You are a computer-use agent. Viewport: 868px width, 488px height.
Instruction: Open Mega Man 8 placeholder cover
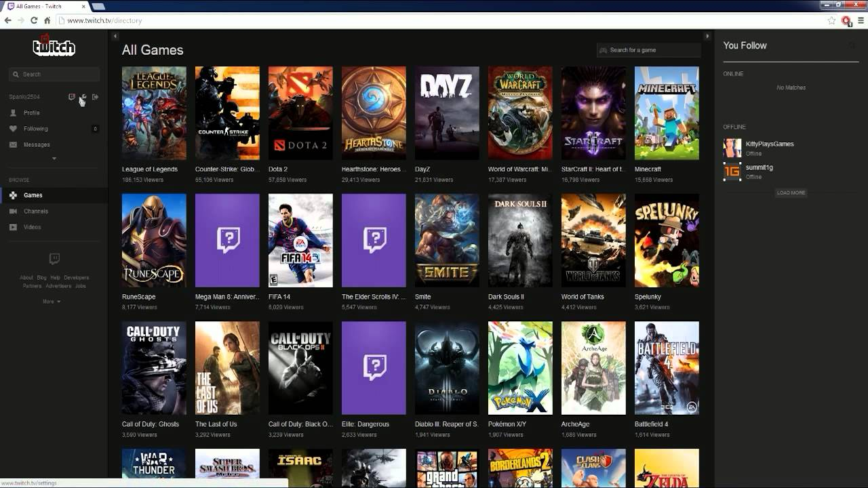click(227, 241)
